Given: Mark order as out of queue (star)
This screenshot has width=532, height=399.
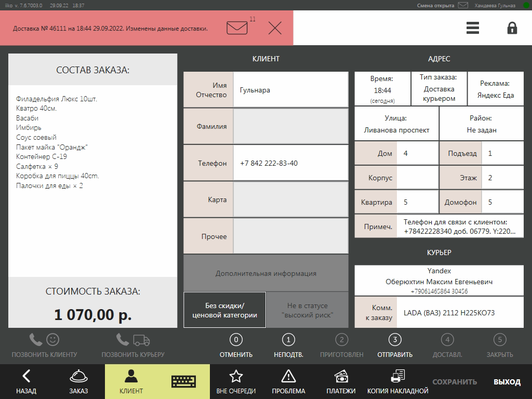Looking at the screenshot, I should [x=236, y=381].
